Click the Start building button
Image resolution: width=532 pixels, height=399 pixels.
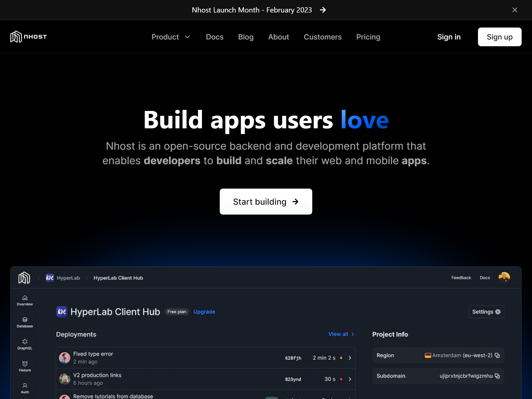click(266, 201)
